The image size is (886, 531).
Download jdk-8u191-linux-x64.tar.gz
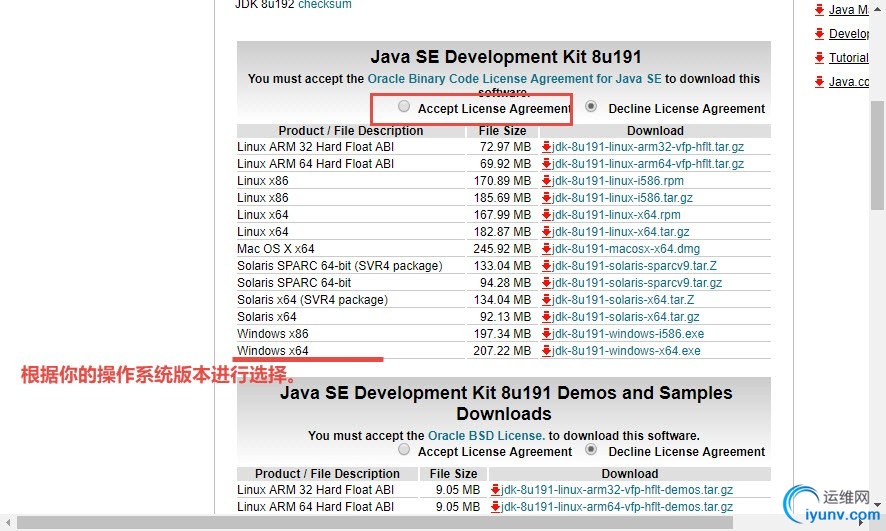620,232
